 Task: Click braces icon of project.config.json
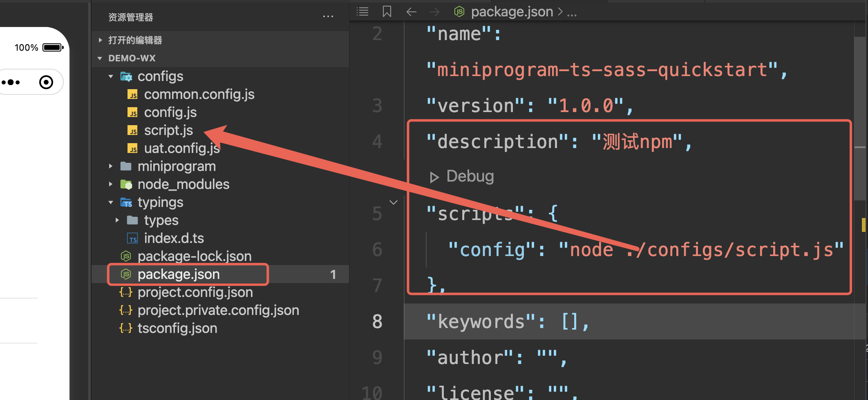(x=126, y=292)
